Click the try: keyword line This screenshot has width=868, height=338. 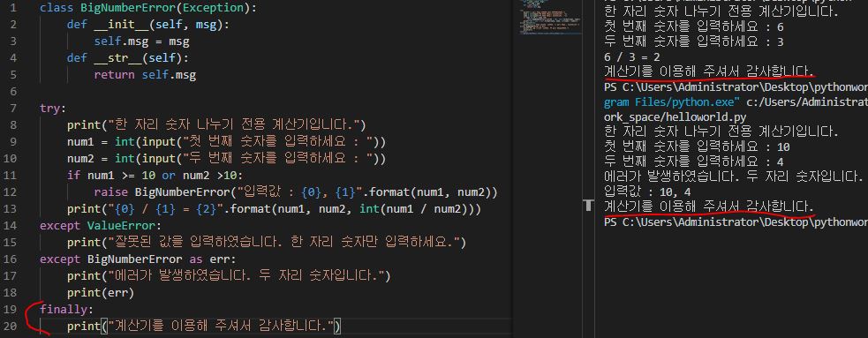coord(53,108)
